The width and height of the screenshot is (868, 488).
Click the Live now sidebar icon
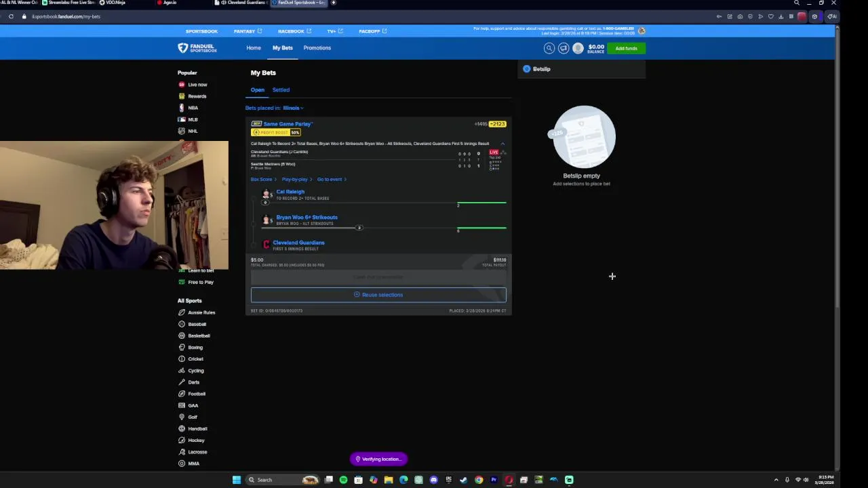182,85
